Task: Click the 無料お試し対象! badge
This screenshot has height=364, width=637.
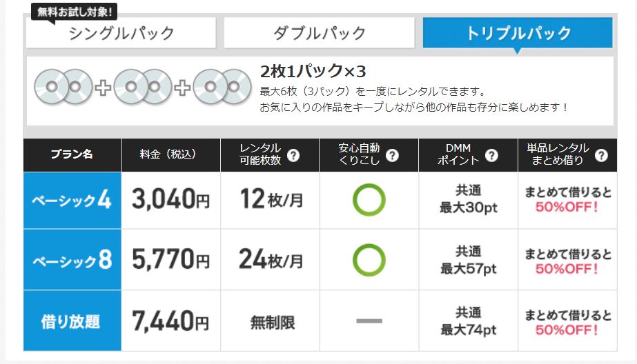Action: [75, 12]
